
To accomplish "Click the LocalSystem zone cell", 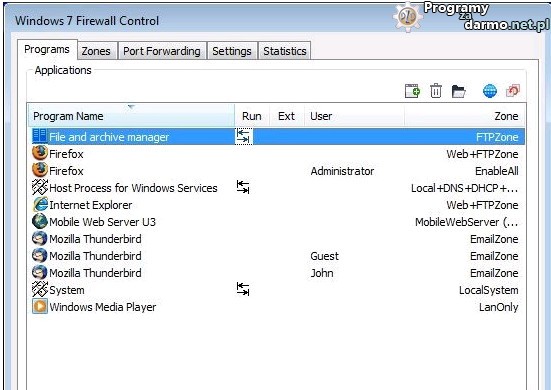I will [488, 290].
